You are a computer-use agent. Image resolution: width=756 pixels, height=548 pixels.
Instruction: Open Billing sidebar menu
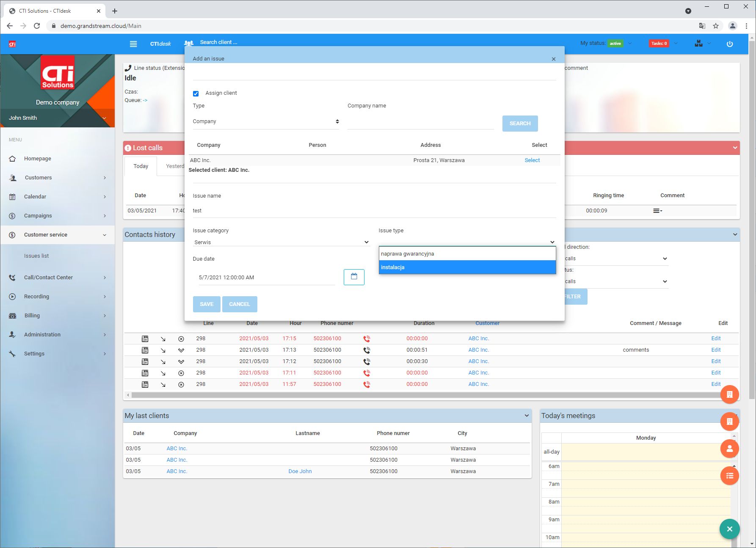[58, 316]
